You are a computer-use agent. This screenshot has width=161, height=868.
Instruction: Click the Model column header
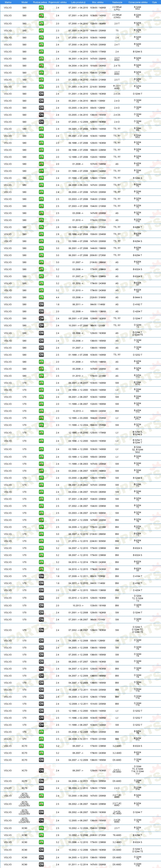24,2
